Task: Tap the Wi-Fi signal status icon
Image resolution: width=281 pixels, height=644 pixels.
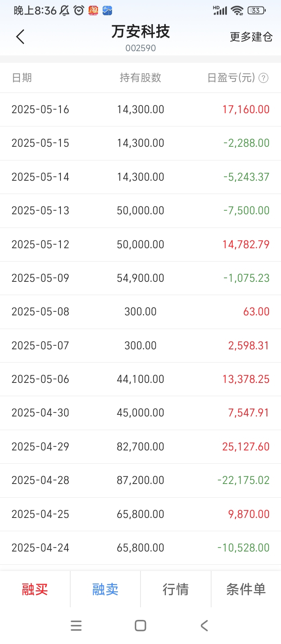Action: [237, 11]
